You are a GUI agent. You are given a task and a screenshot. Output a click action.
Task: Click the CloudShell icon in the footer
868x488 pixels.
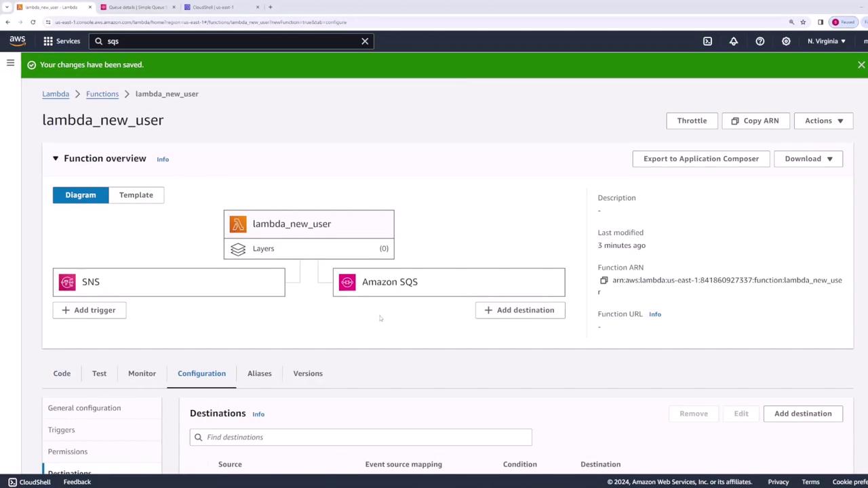[12, 482]
